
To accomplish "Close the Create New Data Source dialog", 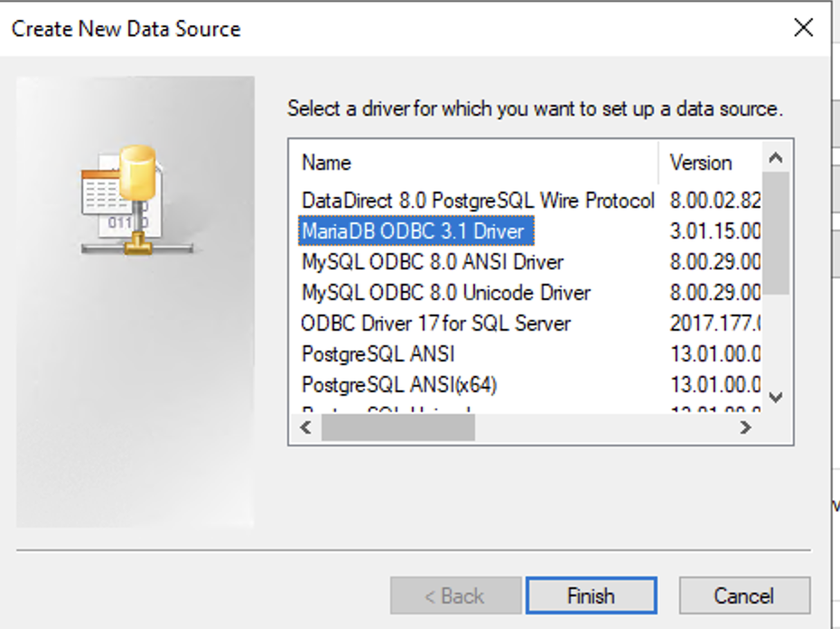I will [804, 27].
